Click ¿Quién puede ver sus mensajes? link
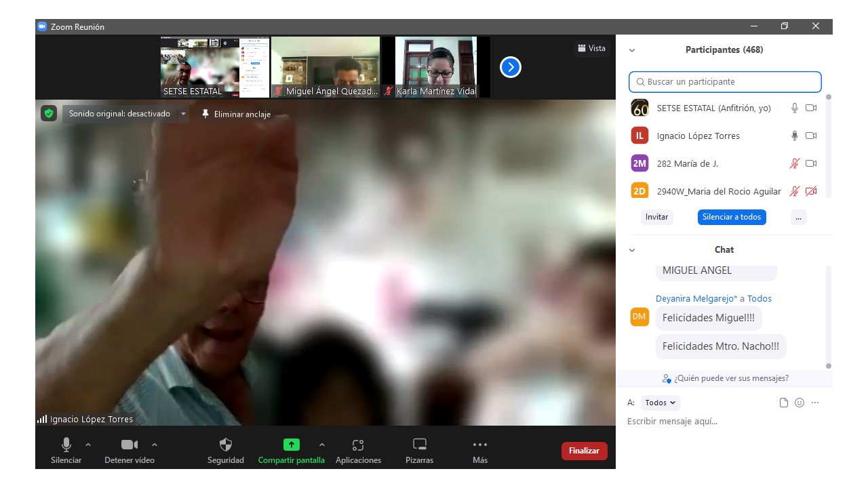Image resolution: width=868 pixels, height=488 pixels. pos(726,378)
